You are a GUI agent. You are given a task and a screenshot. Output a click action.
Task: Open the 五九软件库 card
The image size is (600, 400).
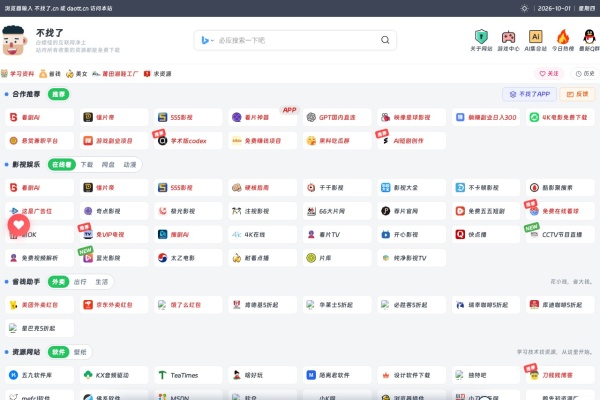coord(39,375)
